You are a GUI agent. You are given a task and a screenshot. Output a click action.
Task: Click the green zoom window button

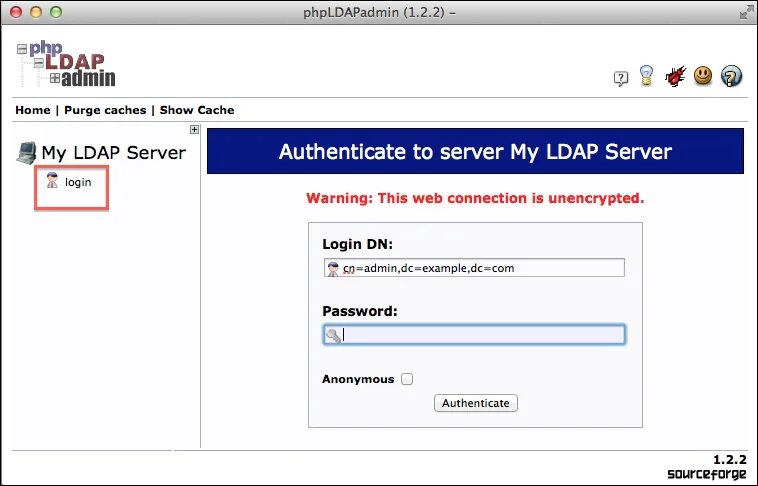(x=56, y=12)
